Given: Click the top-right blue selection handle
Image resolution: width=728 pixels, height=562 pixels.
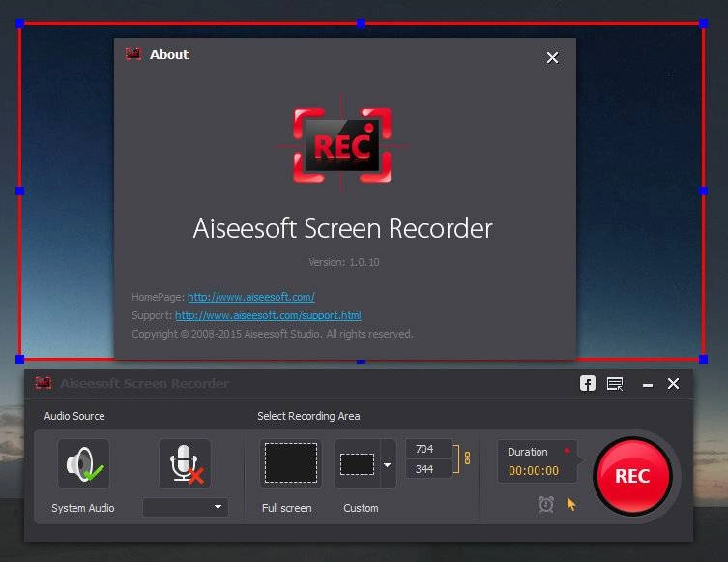Looking at the screenshot, I should click(x=704, y=23).
